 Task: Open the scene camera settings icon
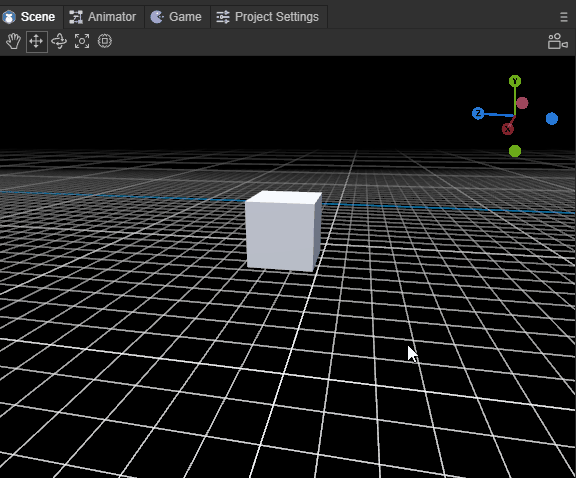pos(558,41)
